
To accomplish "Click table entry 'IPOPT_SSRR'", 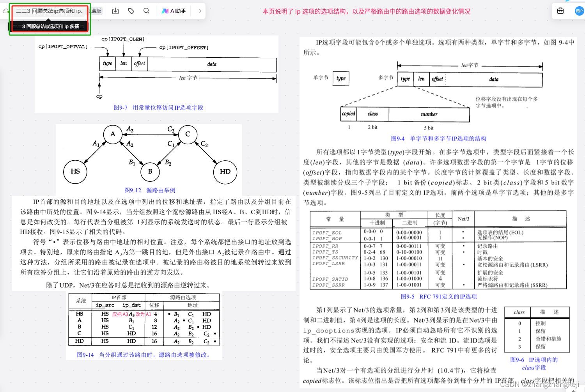I will coord(328,285).
